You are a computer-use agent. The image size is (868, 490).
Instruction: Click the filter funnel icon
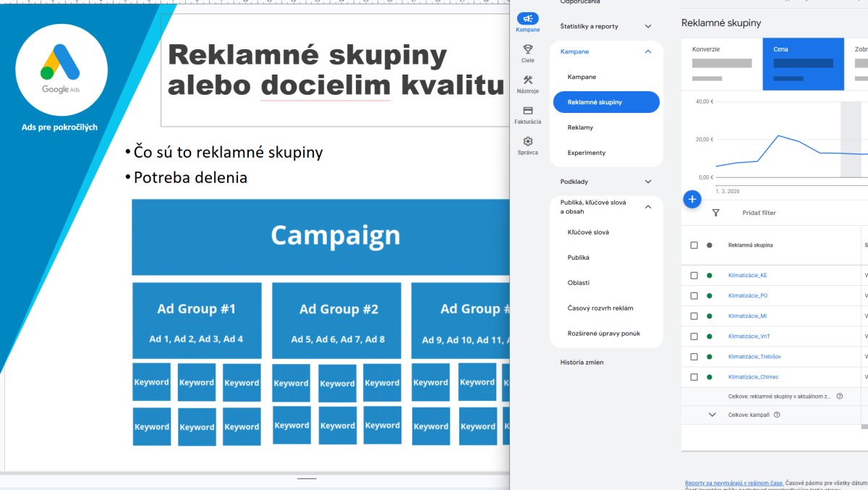coord(715,213)
